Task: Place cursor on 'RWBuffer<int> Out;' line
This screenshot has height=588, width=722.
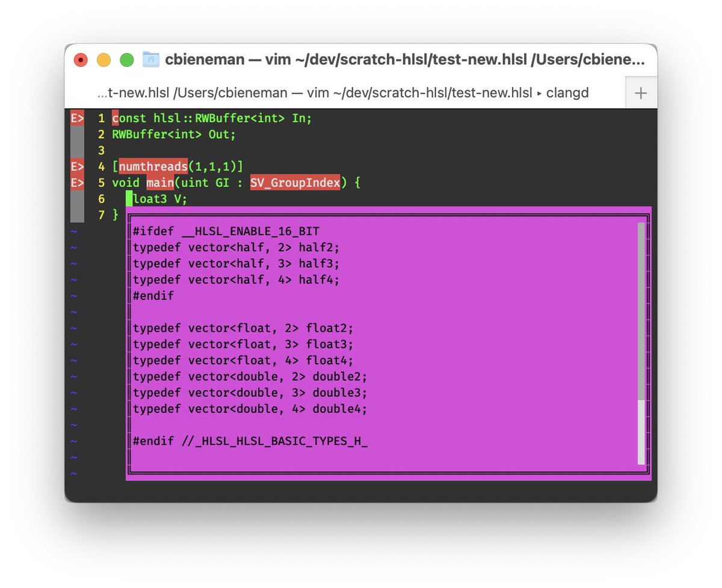Action: (174, 134)
